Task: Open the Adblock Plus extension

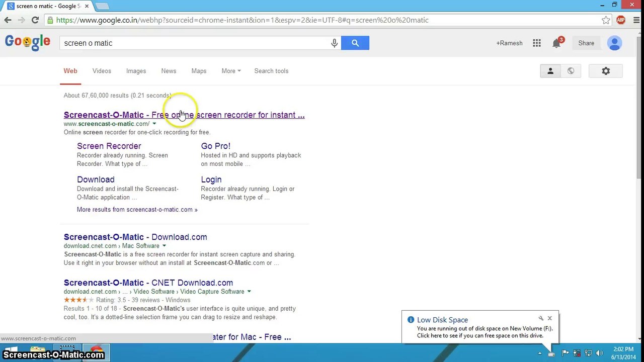Action: pos(621,20)
